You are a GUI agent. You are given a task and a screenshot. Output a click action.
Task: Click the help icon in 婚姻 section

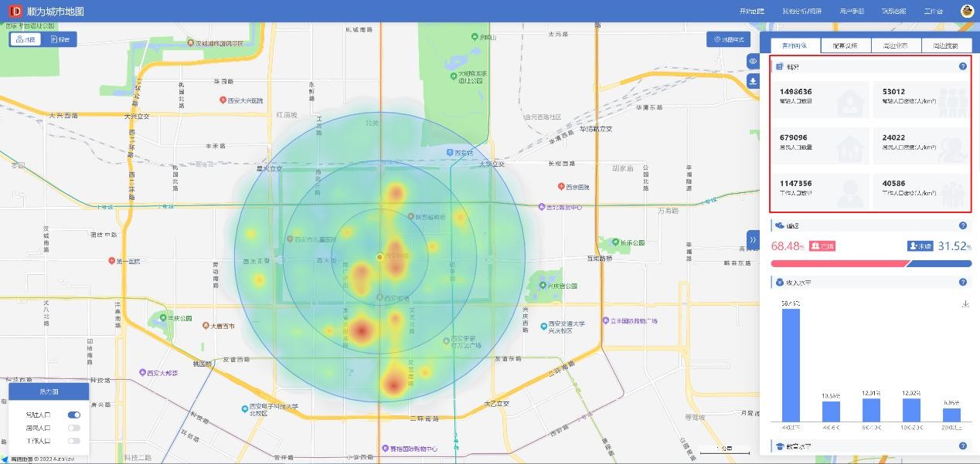coord(963,225)
